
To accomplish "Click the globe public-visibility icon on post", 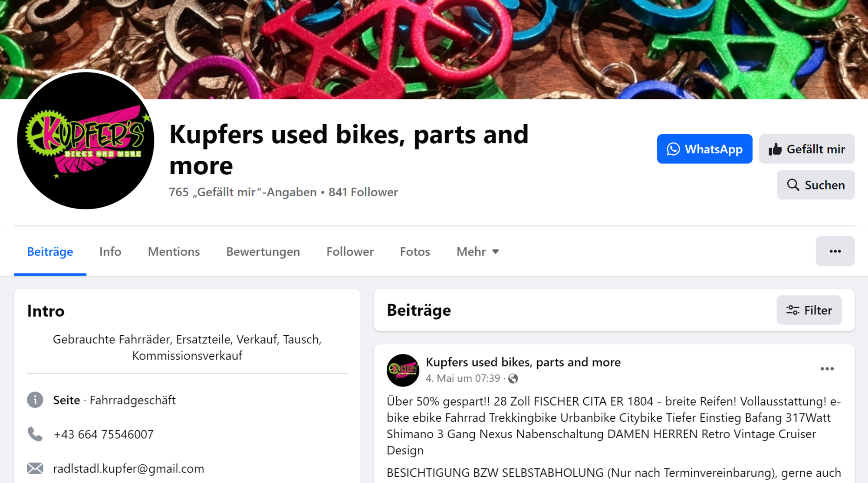I will tap(513, 379).
